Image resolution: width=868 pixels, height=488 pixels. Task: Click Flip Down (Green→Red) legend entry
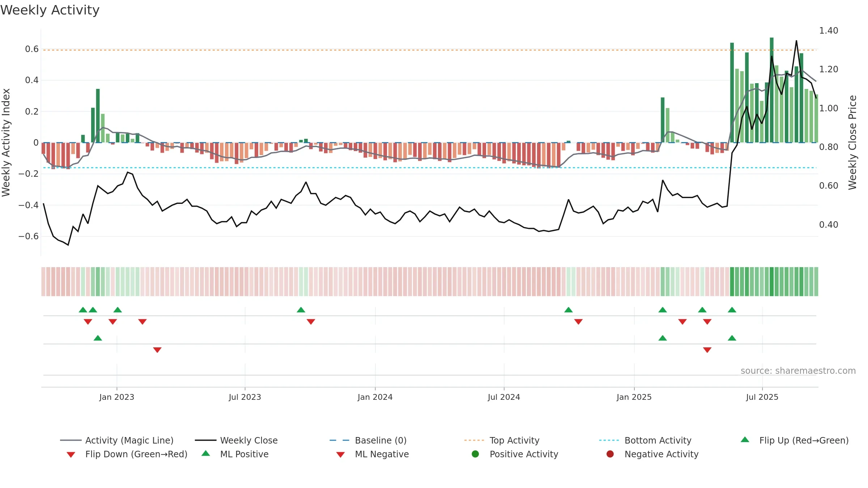pyautogui.click(x=127, y=454)
